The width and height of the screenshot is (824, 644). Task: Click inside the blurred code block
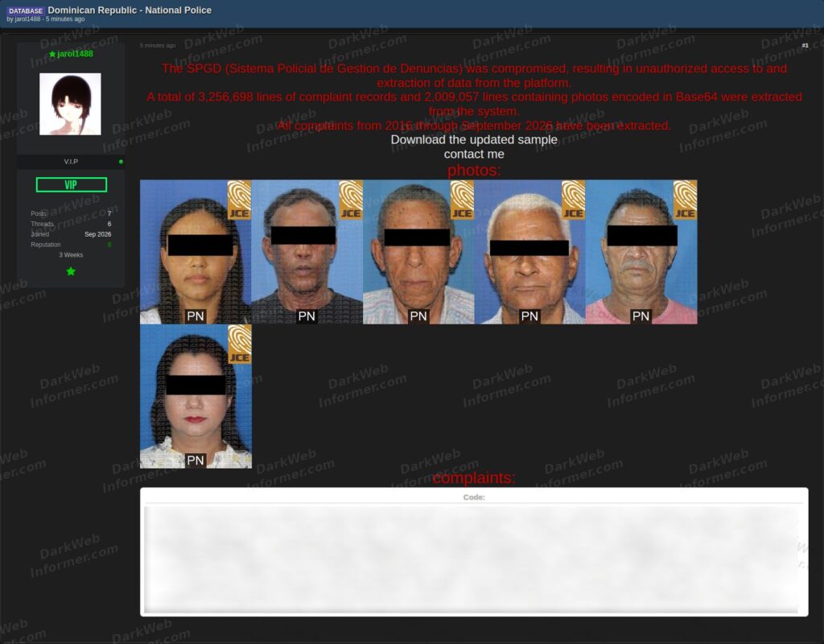pyautogui.click(x=472, y=559)
